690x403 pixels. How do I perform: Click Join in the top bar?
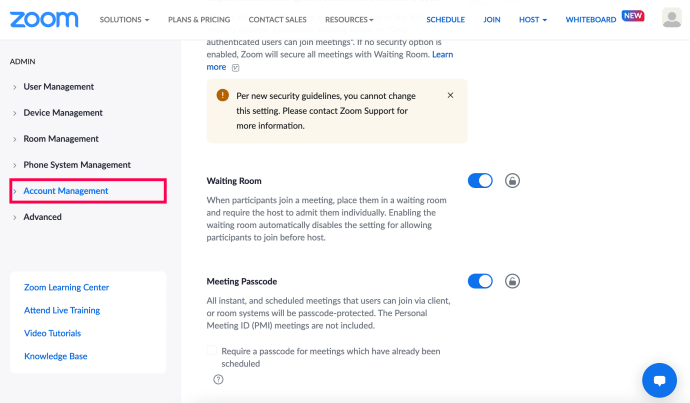click(x=492, y=20)
